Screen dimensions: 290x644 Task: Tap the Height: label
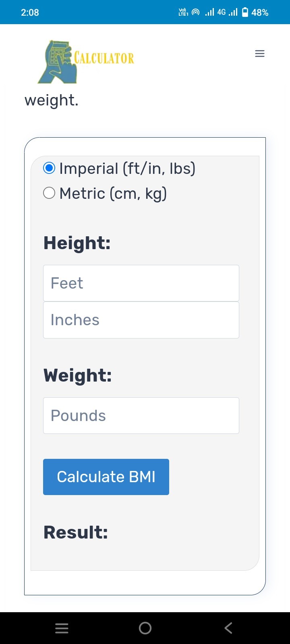(x=77, y=243)
